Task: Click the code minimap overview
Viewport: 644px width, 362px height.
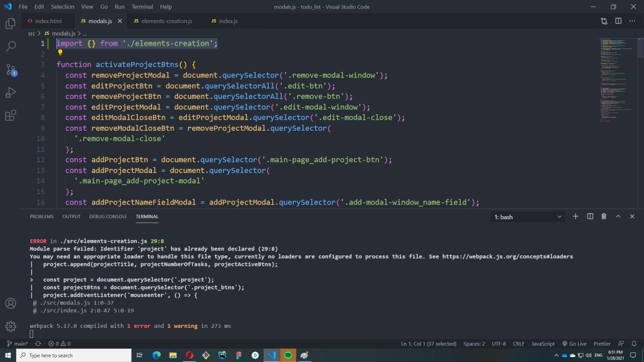Action: [x=617, y=80]
